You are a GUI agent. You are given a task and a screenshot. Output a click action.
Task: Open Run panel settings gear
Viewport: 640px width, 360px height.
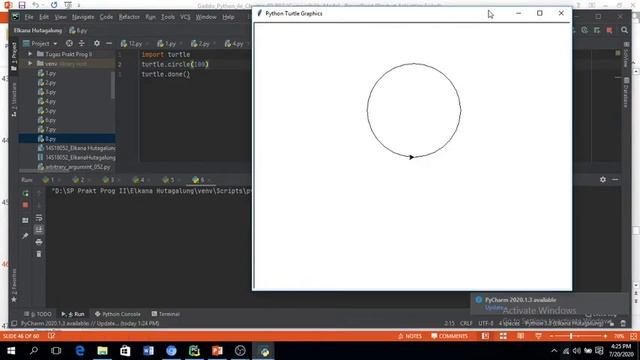click(x=603, y=180)
